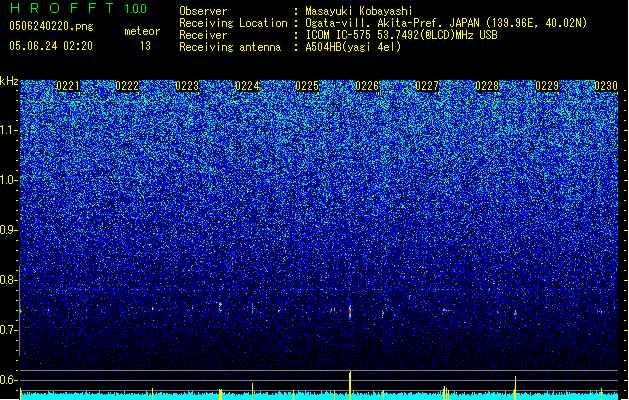Click the 'Receiver' label
629x400 pixels.
(x=203, y=35)
